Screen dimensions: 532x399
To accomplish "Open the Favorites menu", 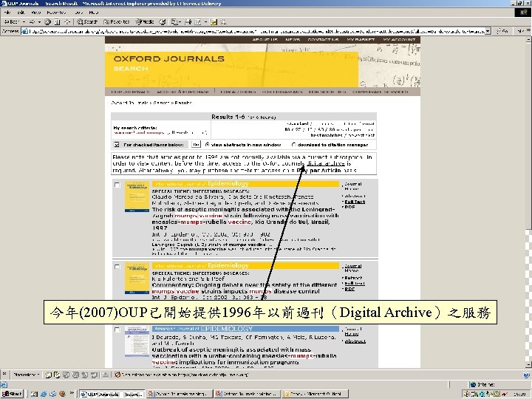I will pyautogui.click(x=56, y=13).
